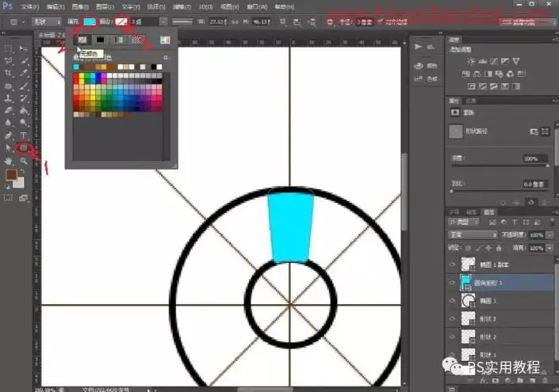The width and height of the screenshot is (559, 392).
Task: Open the layer fill dropdown arrow
Action: (549, 248)
